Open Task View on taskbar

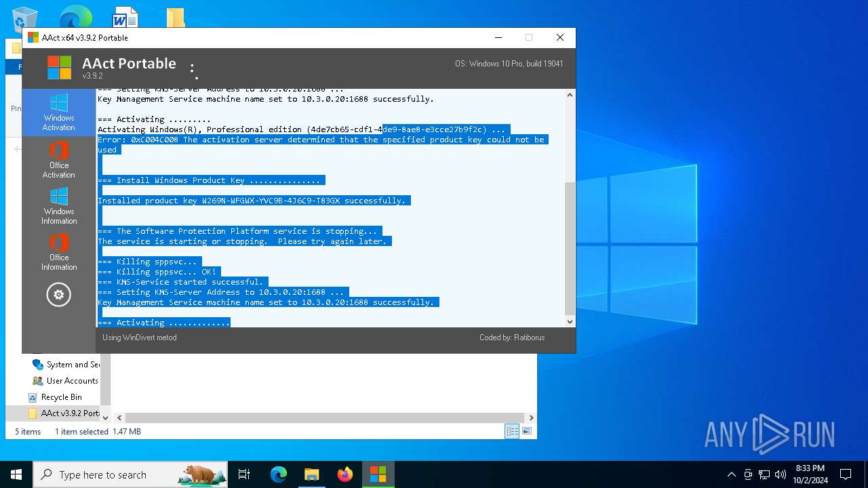pyautogui.click(x=244, y=474)
